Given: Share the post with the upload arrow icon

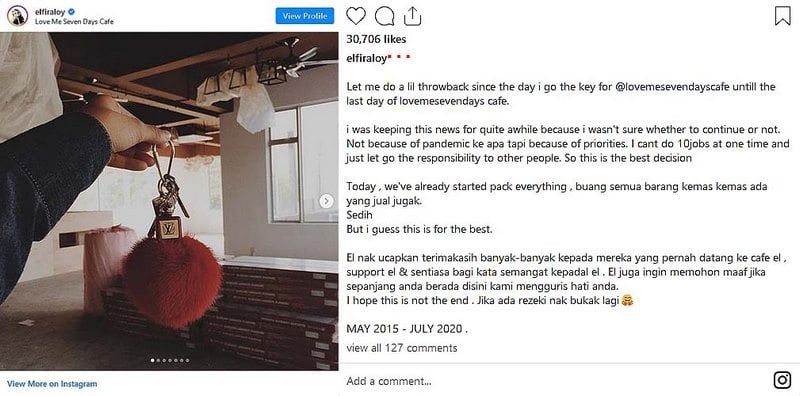Looking at the screenshot, I should pyautogui.click(x=412, y=16).
